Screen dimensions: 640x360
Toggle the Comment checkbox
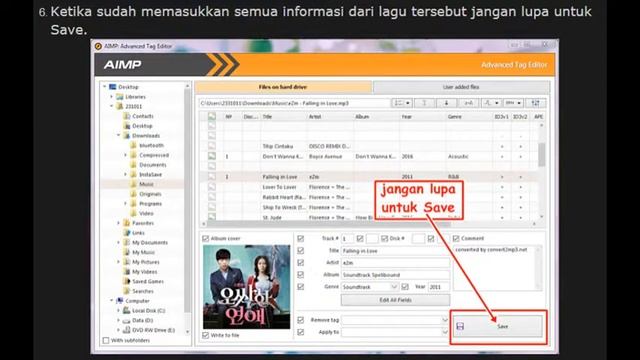point(456,238)
